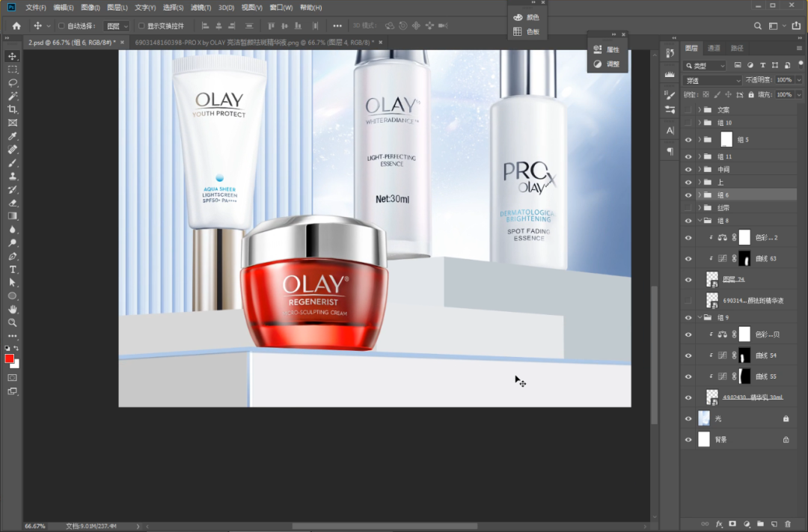Open the 图像(I) menu
Screen dimensions: 808x532
coord(91,7)
